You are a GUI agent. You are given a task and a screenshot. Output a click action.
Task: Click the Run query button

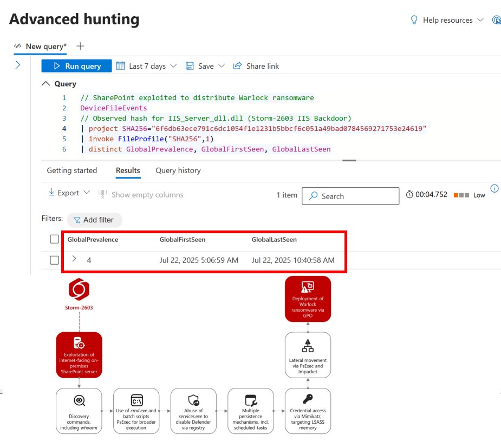[76, 66]
